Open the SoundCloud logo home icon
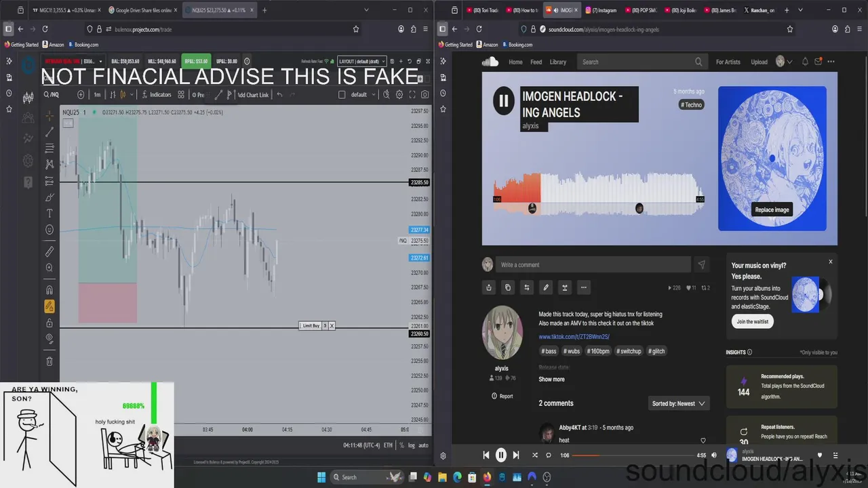 point(490,62)
